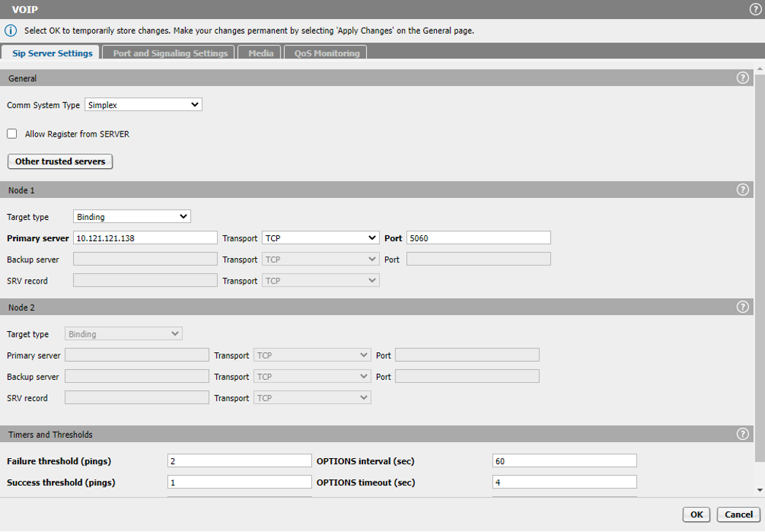Toggle Allow Register from SERVER checkbox
Screen dimensions: 765x532
12,134
